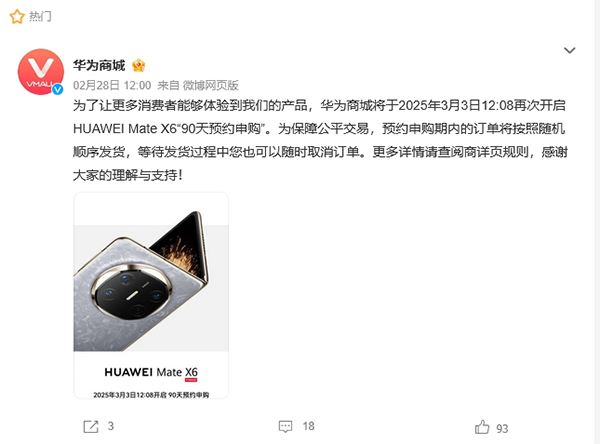Select the 热门 label beside the star
Screen dimensions: 600x444
40,16
